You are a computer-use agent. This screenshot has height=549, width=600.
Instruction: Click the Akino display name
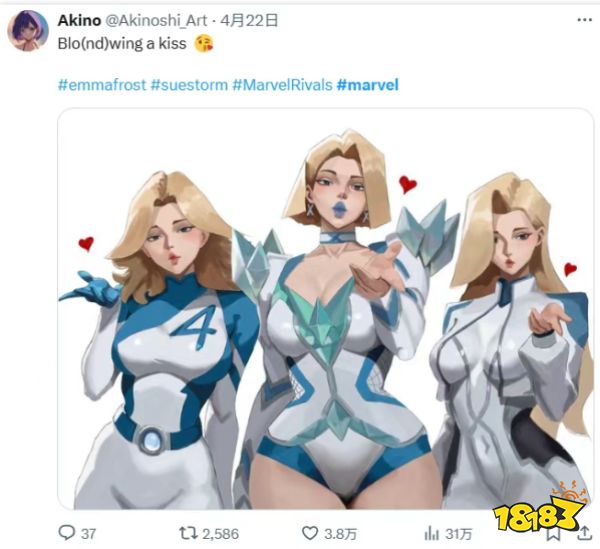tap(79, 20)
